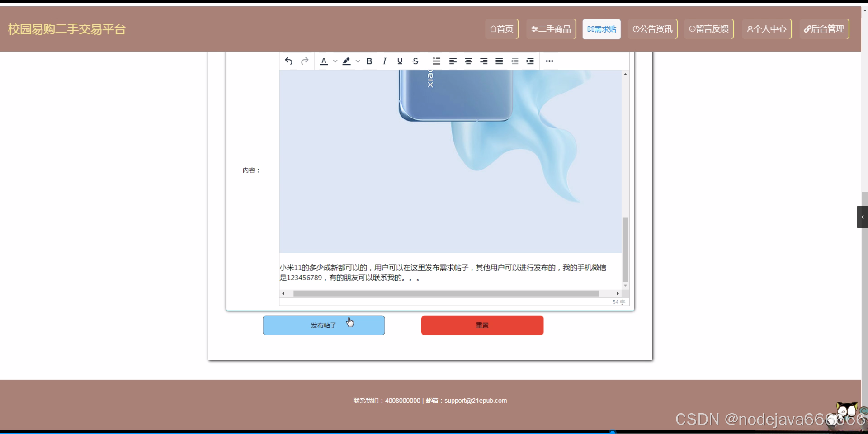Open the highlight color dropdown arrow
The width and height of the screenshot is (868, 434).
click(x=358, y=61)
